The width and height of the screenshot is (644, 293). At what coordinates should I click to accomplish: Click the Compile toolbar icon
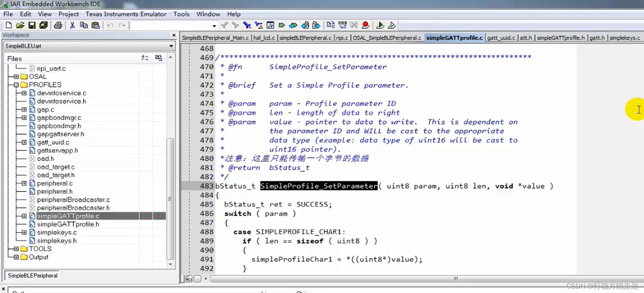coord(331,25)
